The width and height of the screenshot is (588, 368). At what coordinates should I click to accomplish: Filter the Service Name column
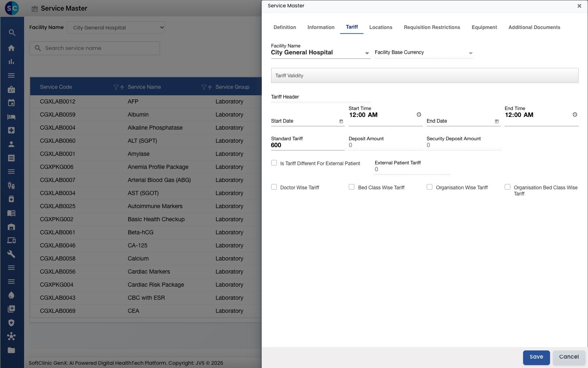(204, 87)
